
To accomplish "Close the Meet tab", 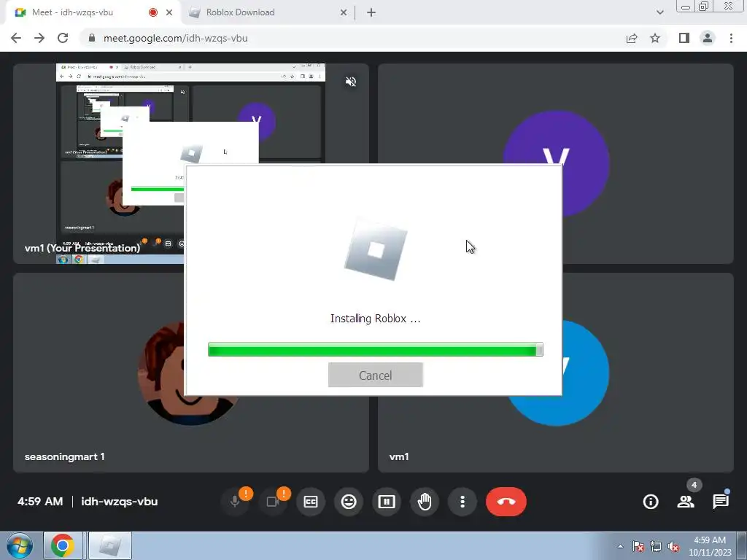I will click(x=169, y=13).
